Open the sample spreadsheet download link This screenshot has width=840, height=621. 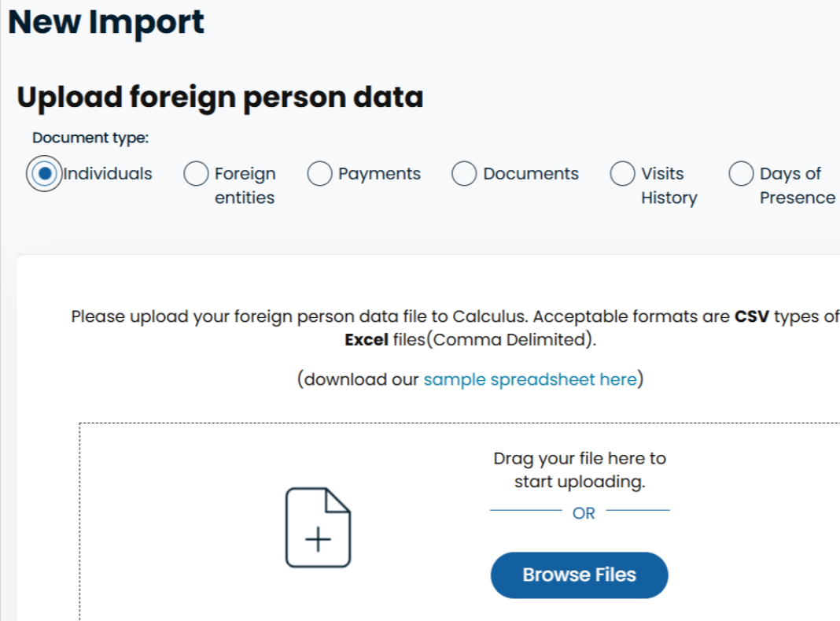pos(529,379)
